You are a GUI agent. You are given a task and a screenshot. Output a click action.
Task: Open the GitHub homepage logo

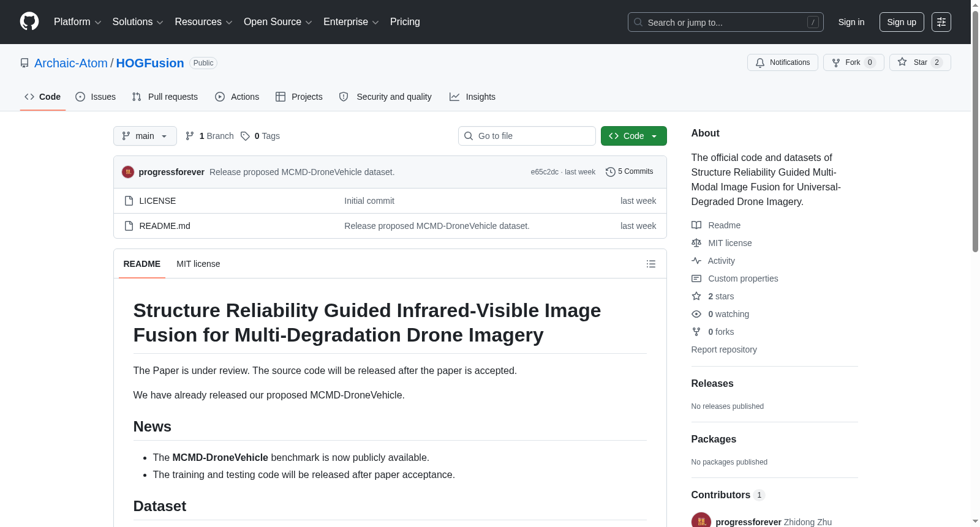[x=29, y=22]
